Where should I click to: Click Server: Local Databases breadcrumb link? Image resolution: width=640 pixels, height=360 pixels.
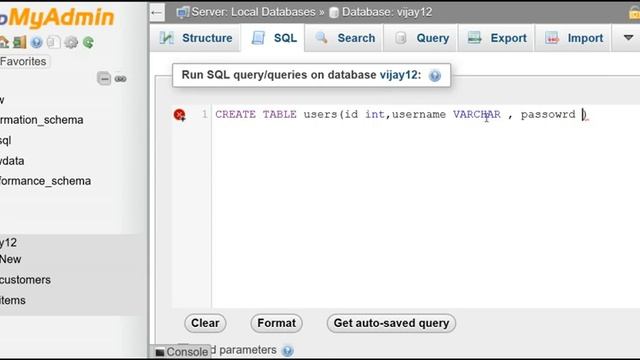click(253, 12)
